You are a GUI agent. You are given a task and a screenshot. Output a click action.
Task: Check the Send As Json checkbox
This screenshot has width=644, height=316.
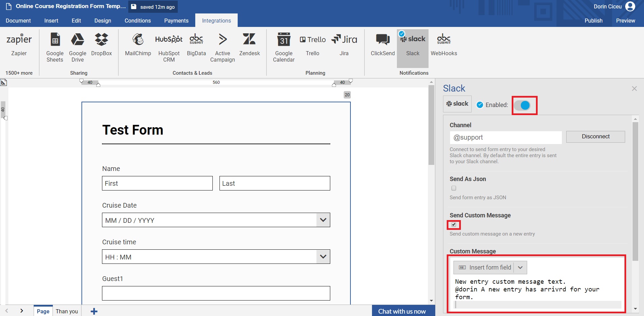click(454, 188)
